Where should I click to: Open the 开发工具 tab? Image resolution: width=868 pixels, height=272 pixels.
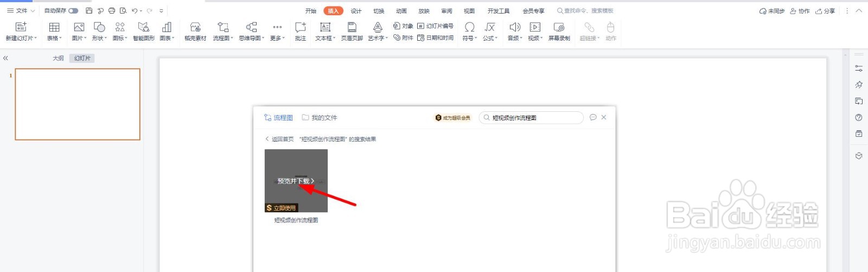(x=499, y=11)
